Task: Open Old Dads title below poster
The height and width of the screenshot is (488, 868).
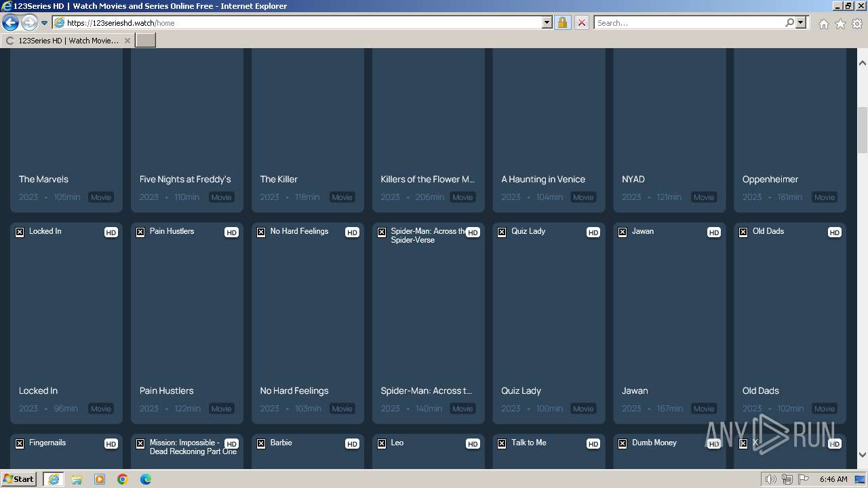Action: coord(761,391)
